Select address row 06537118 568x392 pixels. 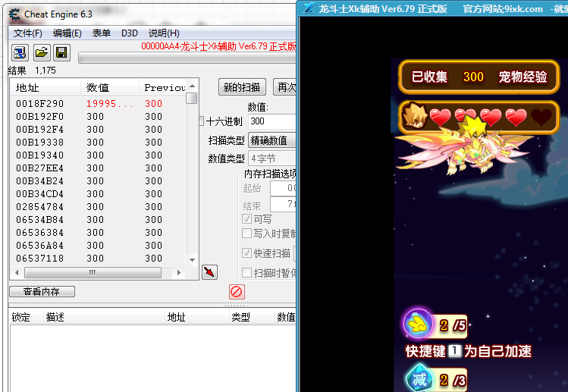pyautogui.click(x=98, y=259)
